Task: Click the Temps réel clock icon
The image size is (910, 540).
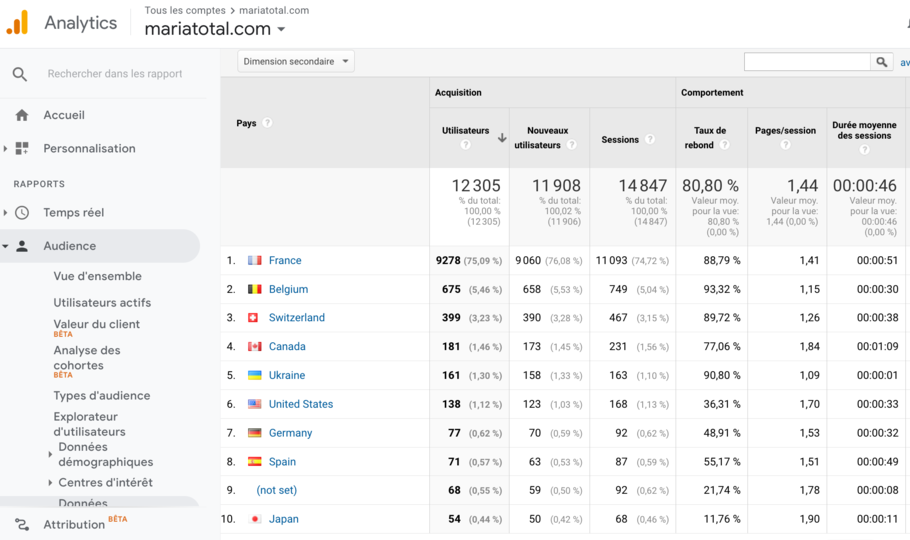Action: [22, 213]
